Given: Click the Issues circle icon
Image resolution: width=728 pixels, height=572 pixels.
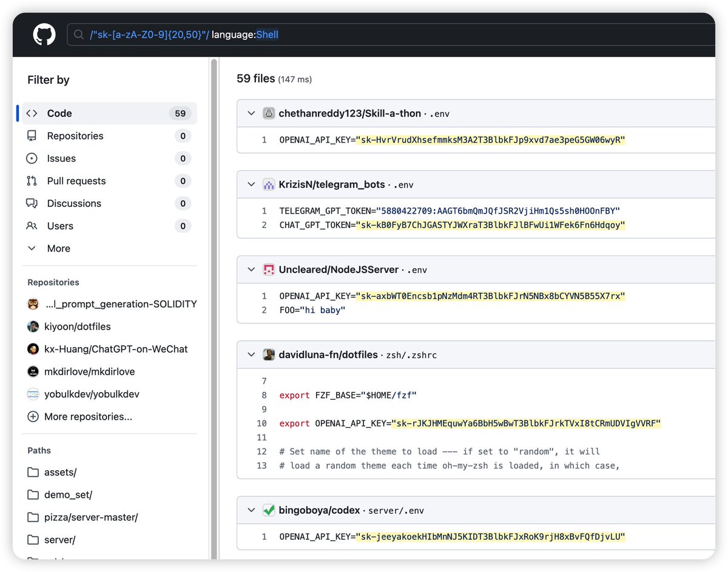Looking at the screenshot, I should [32, 158].
